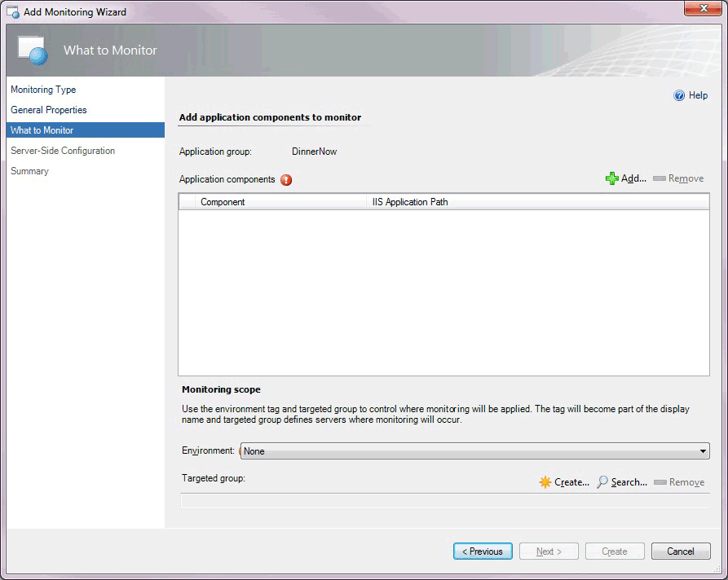Click the magnifying glass Search icon

602,481
